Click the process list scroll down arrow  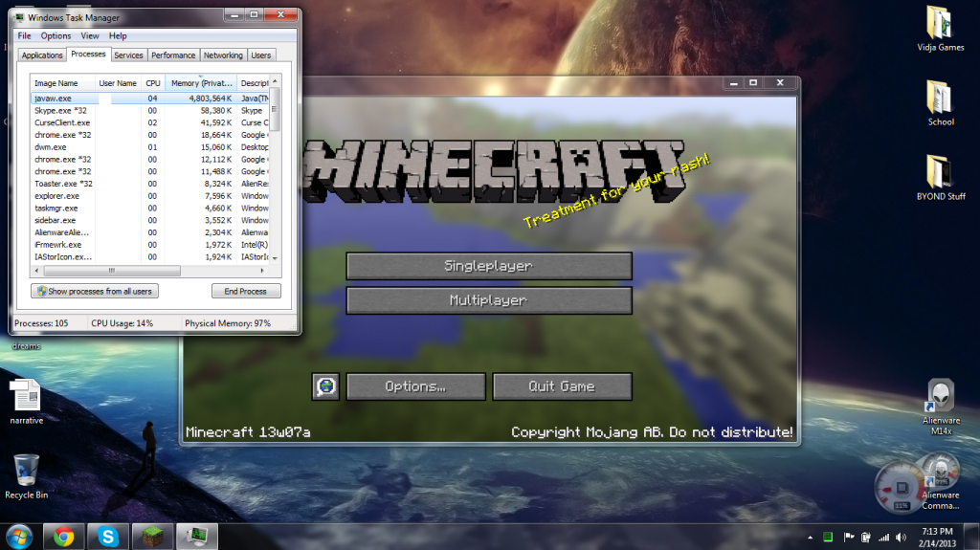click(275, 258)
